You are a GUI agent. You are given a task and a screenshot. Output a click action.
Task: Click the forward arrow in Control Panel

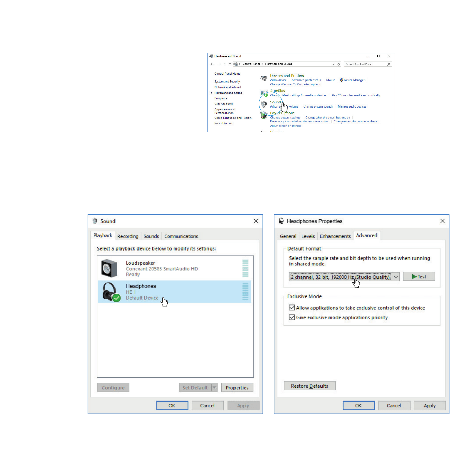(x=219, y=64)
